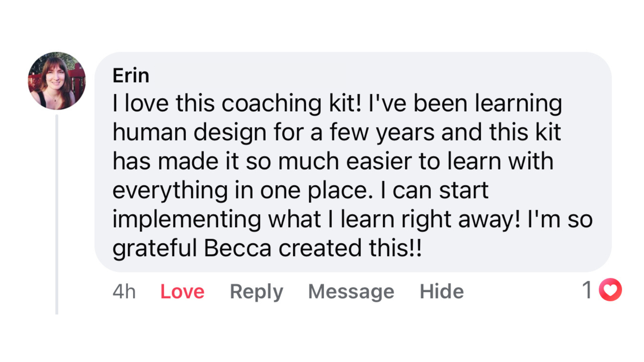
Task: Click the word "grateful" in the comment
Action: click(155, 248)
